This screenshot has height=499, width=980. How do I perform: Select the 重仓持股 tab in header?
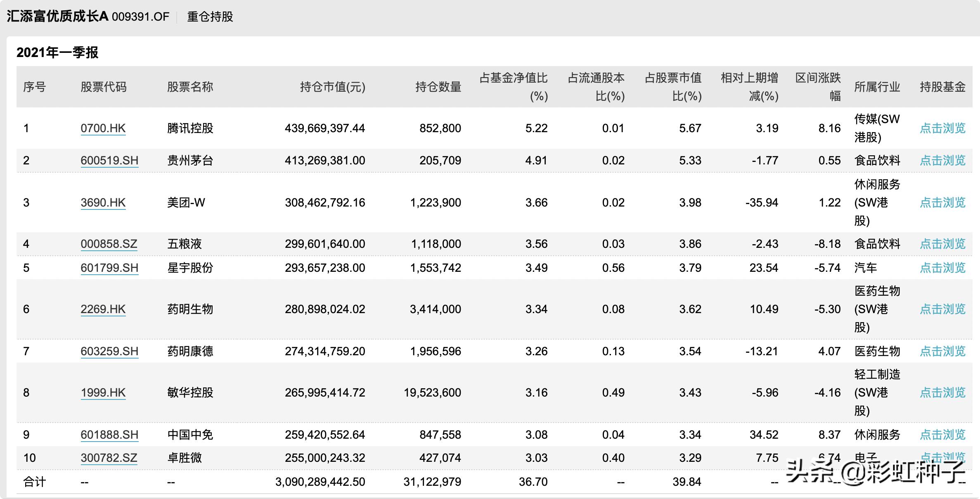click(210, 17)
